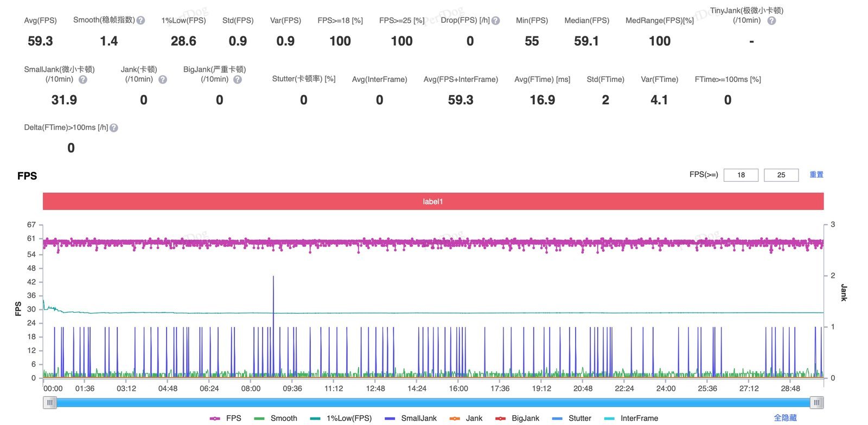868x425 pixels.
Task: Toggle BigJank series in legend
Action: [517, 418]
